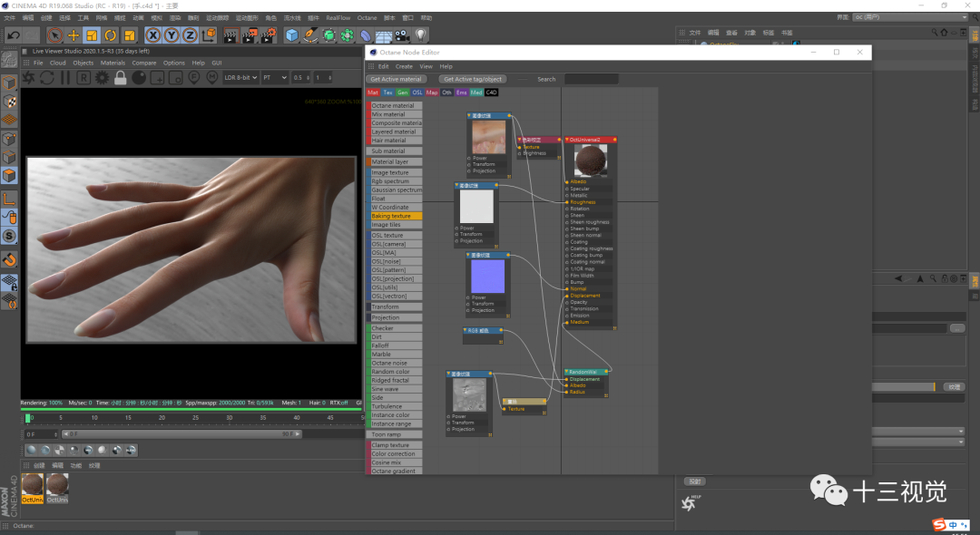Toggle the X axis lock

pos(153,35)
